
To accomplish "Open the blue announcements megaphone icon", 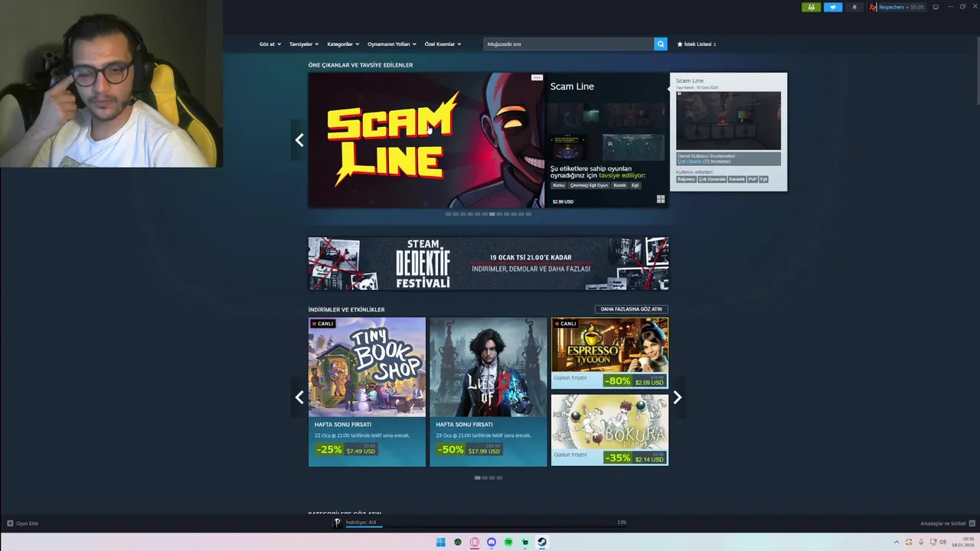I will (x=833, y=7).
